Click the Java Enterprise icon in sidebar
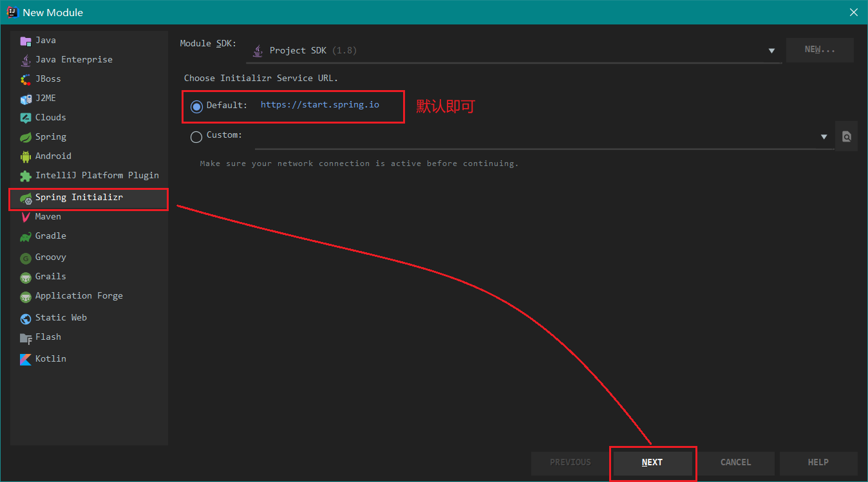Image resolution: width=868 pixels, height=482 pixels. [26, 60]
